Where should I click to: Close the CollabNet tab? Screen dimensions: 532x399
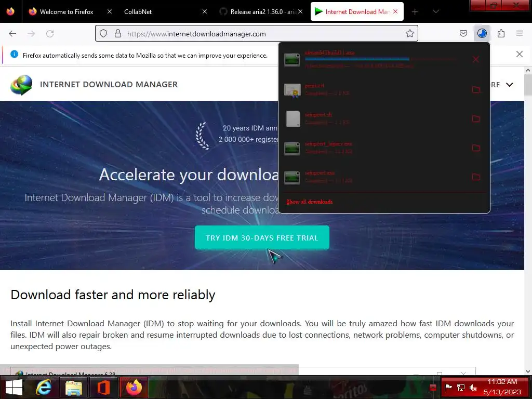tap(205, 11)
